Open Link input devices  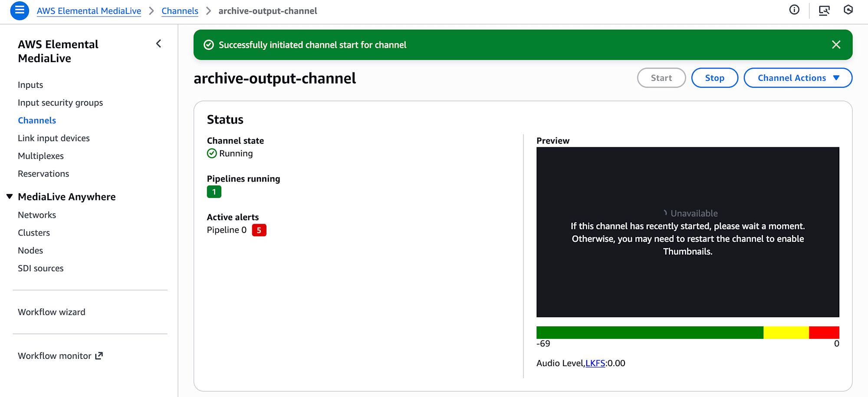54,138
